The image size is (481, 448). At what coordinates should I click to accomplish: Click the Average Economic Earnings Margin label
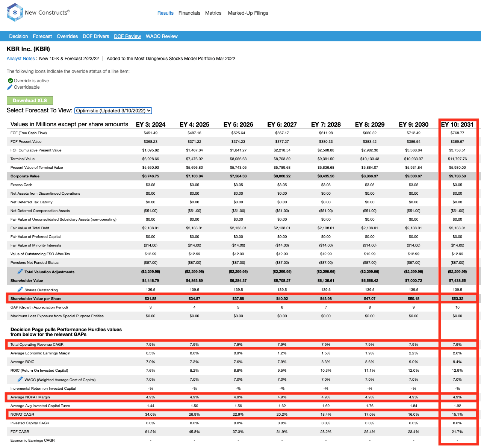click(40, 353)
